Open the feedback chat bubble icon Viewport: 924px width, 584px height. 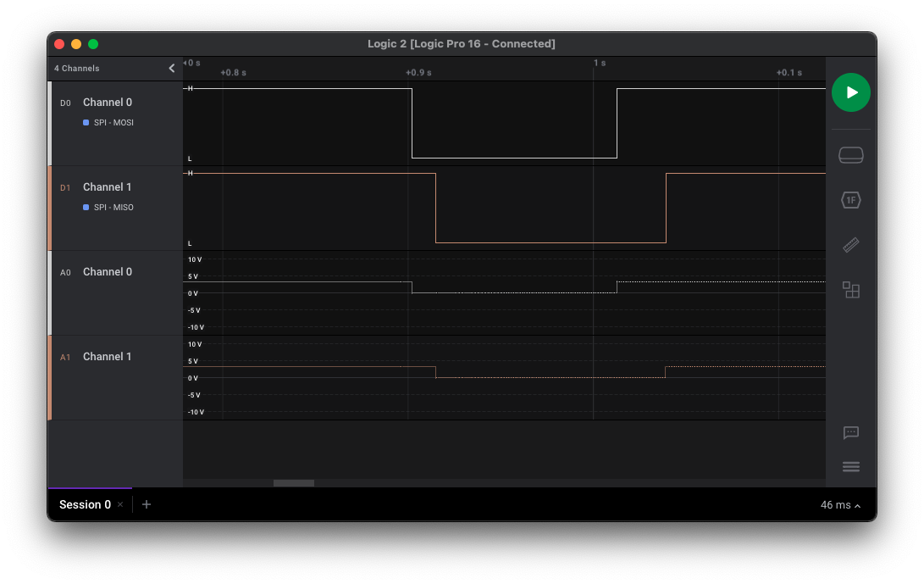(x=850, y=433)
